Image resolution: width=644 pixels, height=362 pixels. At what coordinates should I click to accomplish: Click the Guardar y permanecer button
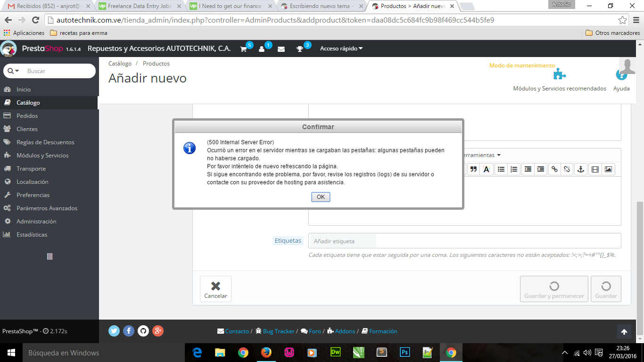554,289
